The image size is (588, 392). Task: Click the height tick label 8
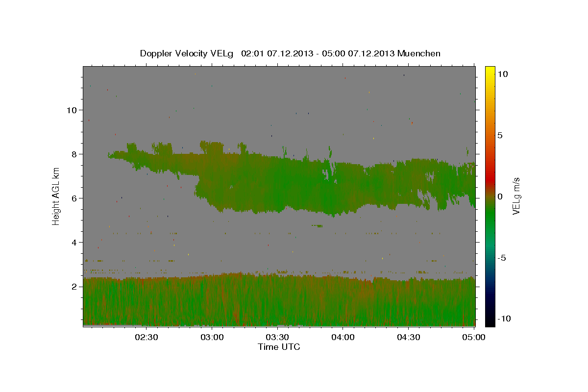(x=75, y=154)
